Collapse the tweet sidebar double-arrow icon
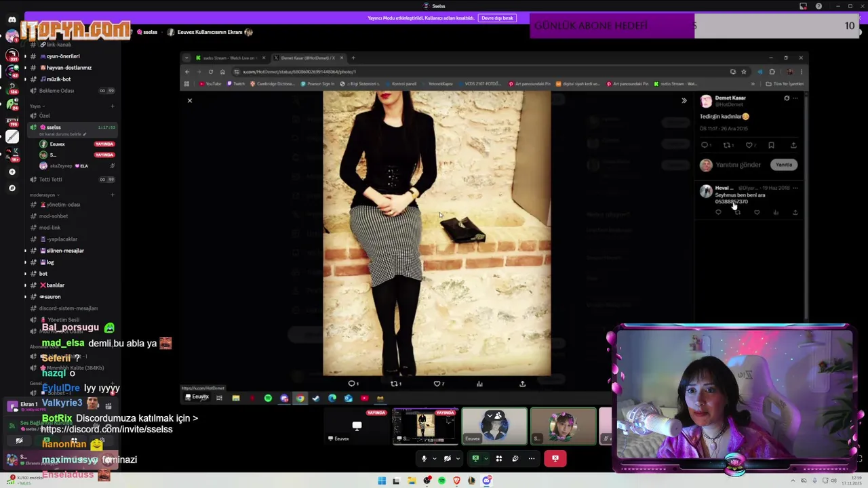This screenshot has width=868, height=488. coord(684,100)
